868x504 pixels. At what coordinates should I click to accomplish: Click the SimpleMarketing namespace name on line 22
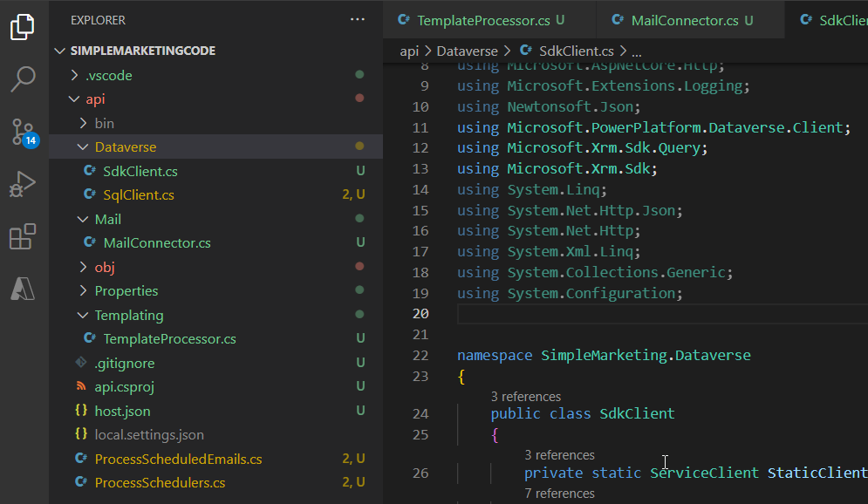click(x=604, y=355)
